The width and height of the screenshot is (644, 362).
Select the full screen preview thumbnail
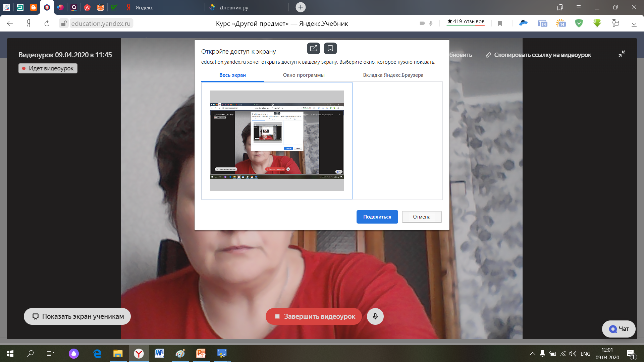[277, 141]
